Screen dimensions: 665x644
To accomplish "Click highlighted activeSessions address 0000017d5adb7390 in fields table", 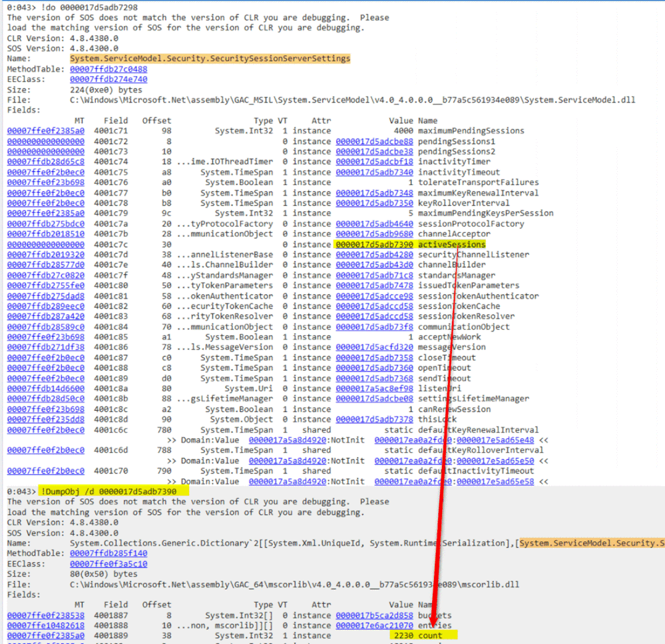I will (x=374, y=244).
